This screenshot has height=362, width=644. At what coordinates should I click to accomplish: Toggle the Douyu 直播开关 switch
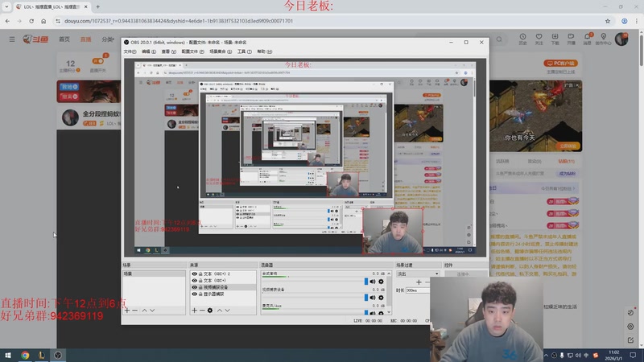click(x=97, y=61)
